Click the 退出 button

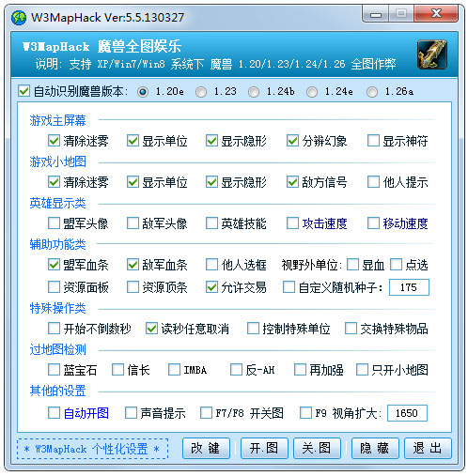tap(428, 448)
